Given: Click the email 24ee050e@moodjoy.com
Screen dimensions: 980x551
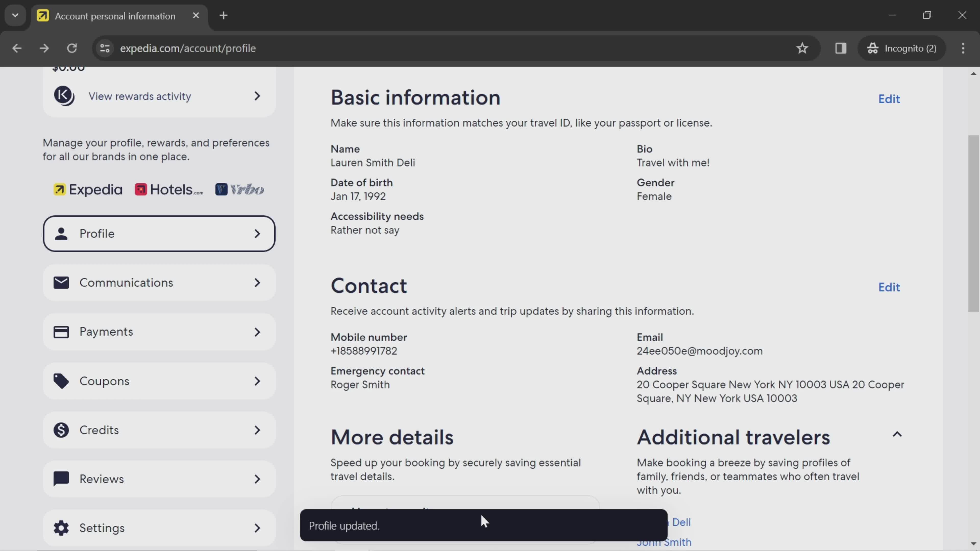Looking at the screenshot, I should (700, 351).
